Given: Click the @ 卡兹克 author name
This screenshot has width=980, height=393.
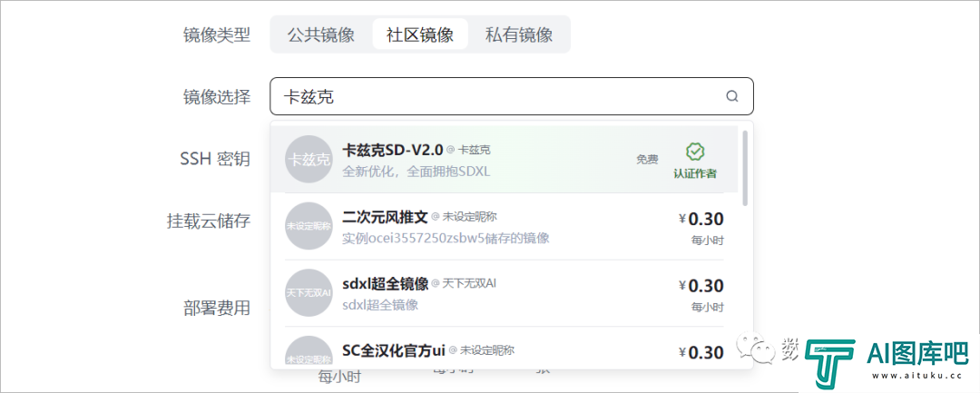Looking at the screenshot, I should (x=469, y=150).
